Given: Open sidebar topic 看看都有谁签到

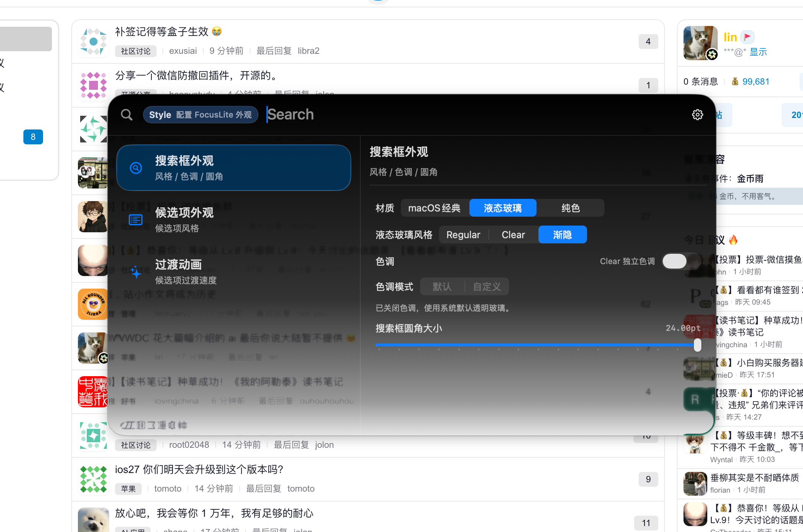Looking at the screenshot, I should coord(758,290).
